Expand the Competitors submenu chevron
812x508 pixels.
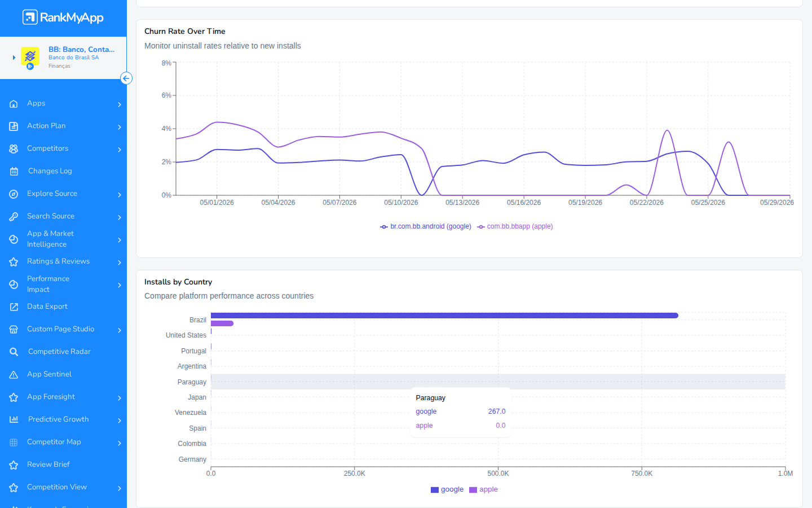[x=120, y=150]
